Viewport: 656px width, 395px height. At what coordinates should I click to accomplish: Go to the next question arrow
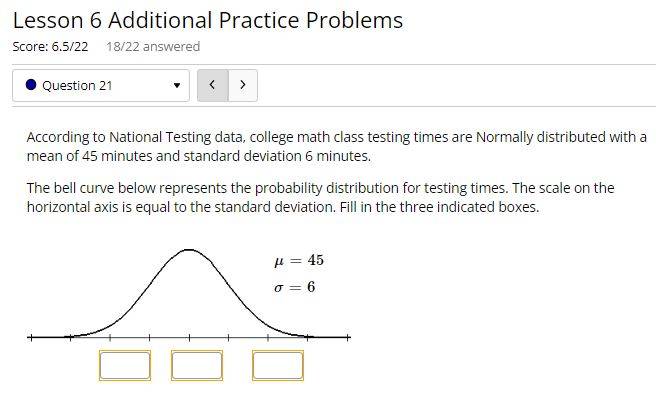243,85
